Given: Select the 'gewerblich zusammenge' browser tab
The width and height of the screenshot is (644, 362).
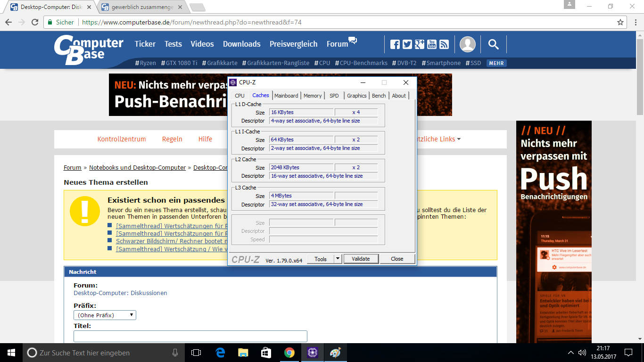Looking at the screenshot, I should click(142, 8).
